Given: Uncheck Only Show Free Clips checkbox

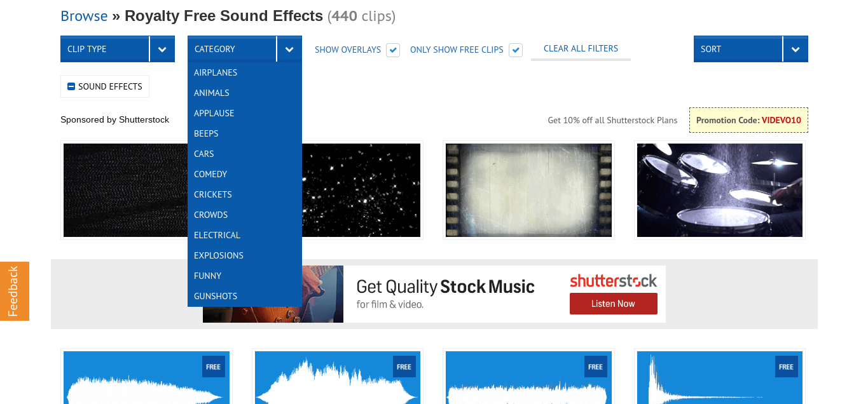Looking at the screenshot, I should click(x=516, y=50).
